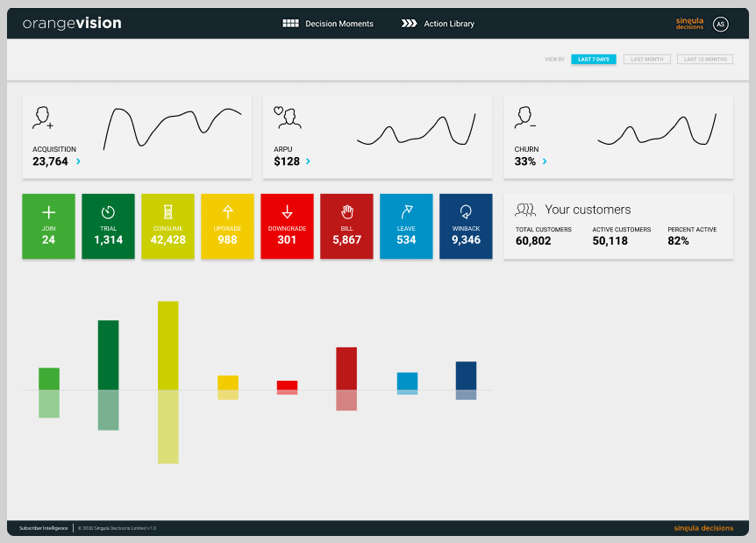This screenshot has width=756, height=543.
Task: Go to orangevision home logo
Action: (x=72, y=23)
